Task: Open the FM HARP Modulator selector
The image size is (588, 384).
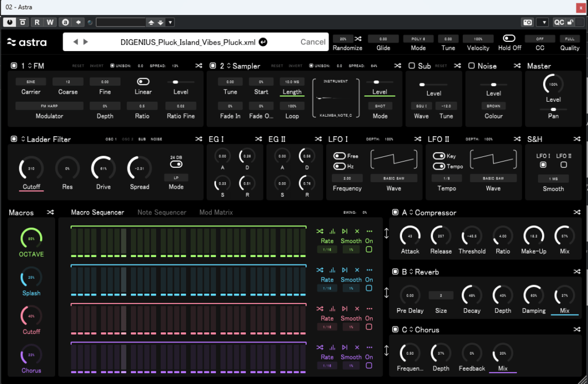Action: coord(49,106)
